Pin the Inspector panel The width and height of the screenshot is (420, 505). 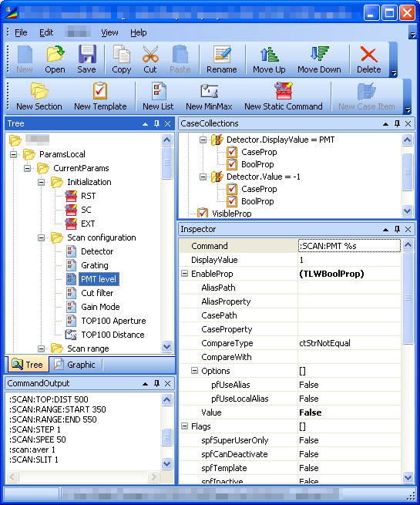[x=397, y=229]
